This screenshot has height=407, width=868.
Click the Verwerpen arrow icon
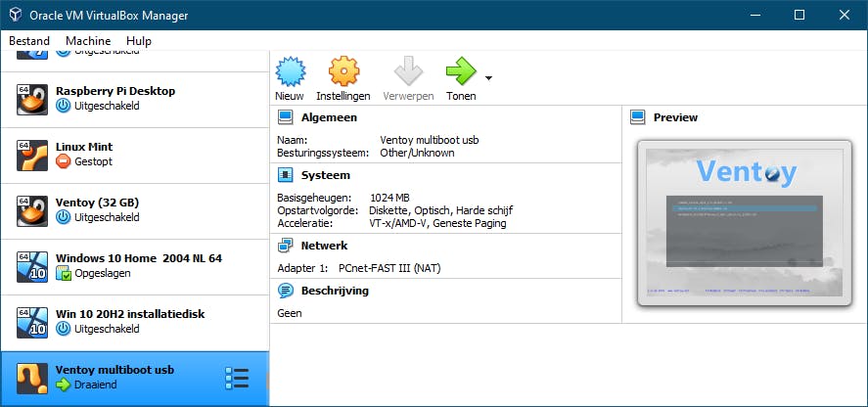point(408,70)
